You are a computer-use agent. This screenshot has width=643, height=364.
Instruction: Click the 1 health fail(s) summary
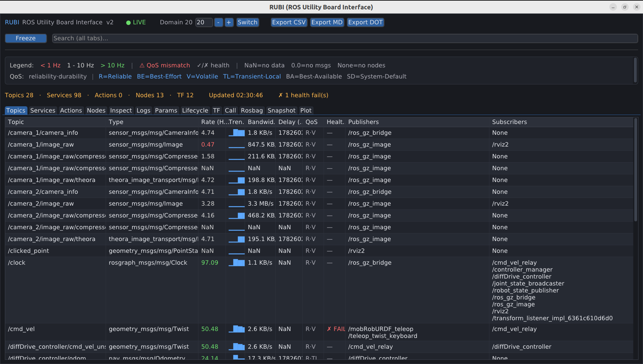pos(303,95)
